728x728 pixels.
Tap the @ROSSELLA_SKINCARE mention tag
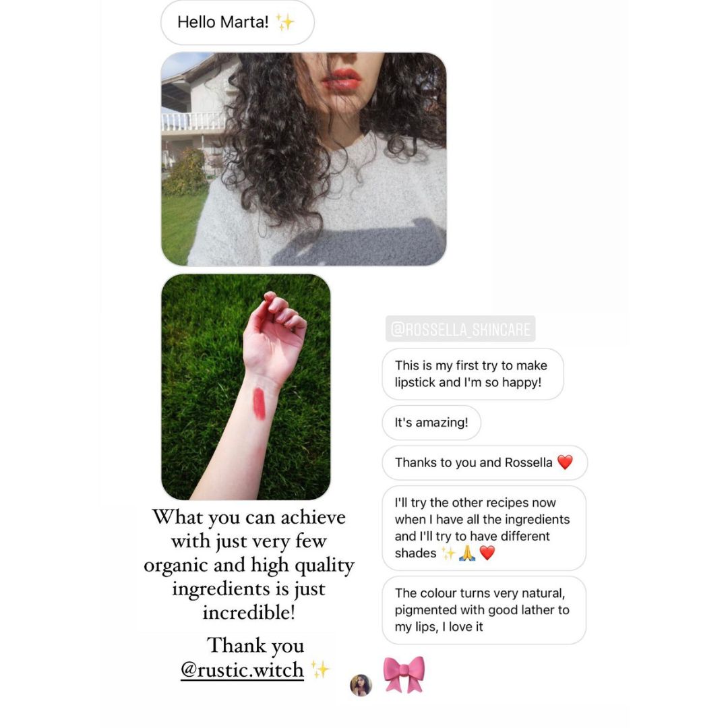tap(460, 329)
